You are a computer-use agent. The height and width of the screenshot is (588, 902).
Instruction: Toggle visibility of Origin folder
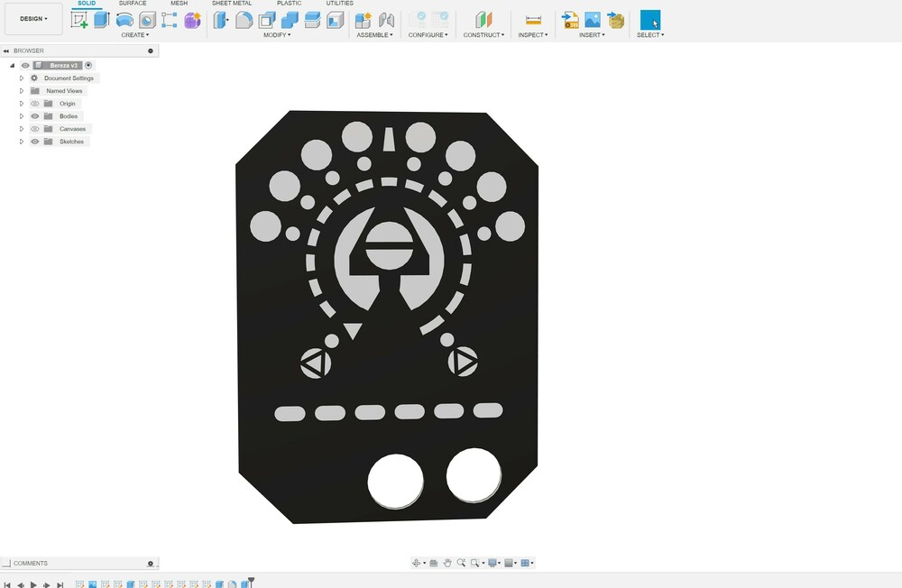point(35,104)
